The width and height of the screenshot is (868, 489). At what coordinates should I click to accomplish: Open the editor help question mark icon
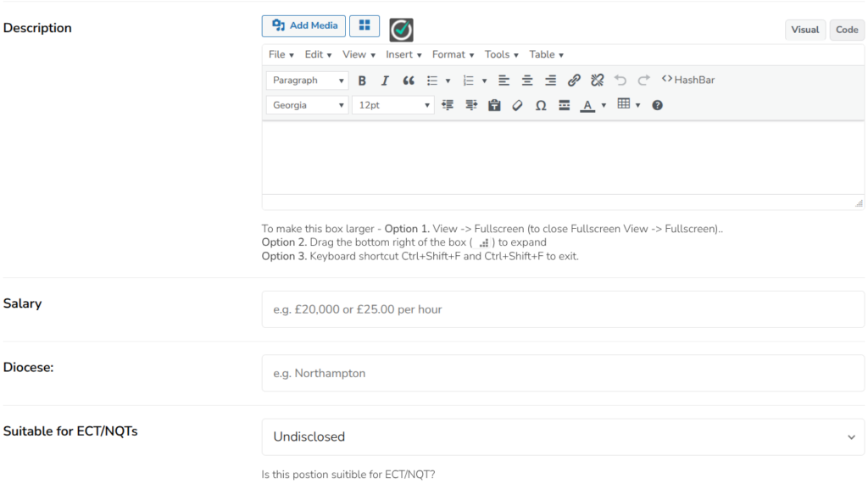pos(657,106)
